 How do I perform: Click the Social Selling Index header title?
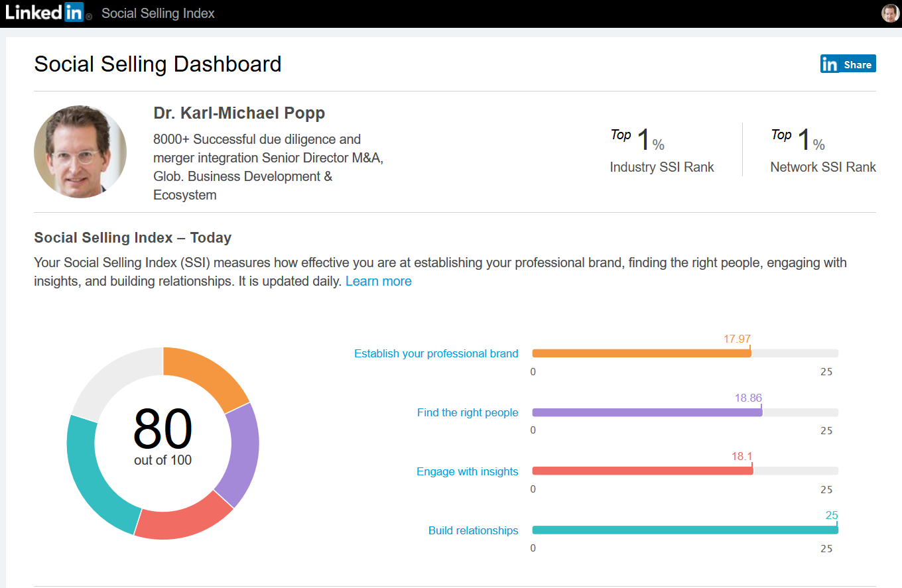(158, 13)
